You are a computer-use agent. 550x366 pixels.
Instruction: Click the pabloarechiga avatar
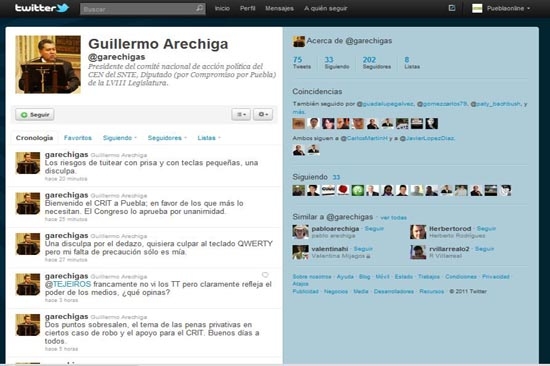(300, 232)
